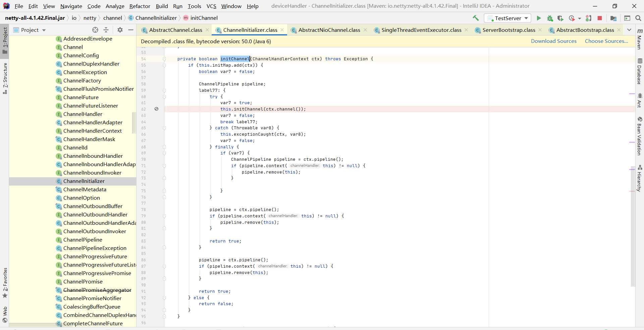Open the File menu
The image size is (644, 330).
[x=19, y=6]
